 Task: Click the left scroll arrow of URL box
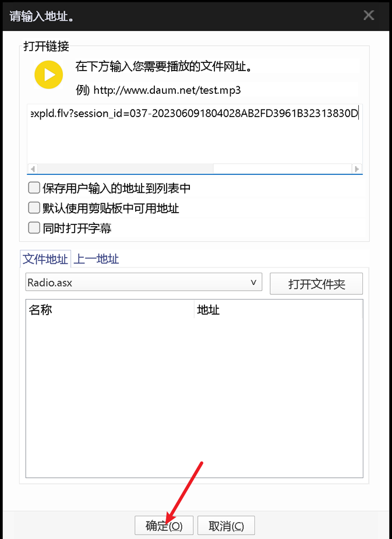tap(33, 169)
